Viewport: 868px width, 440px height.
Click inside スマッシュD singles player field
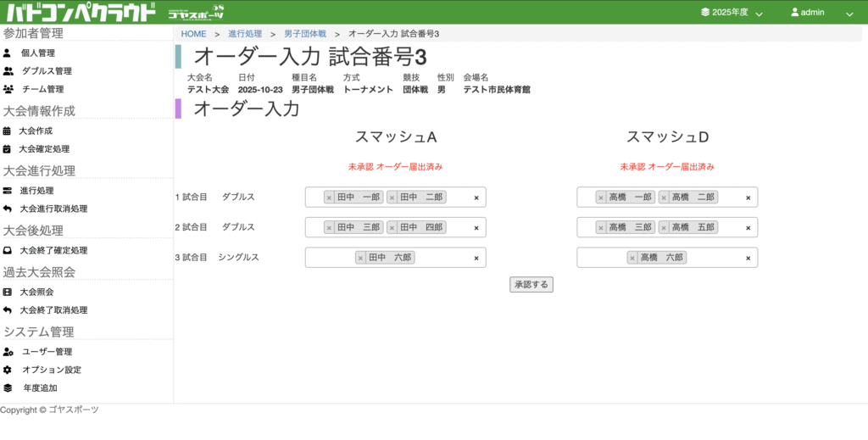(712, 258)
